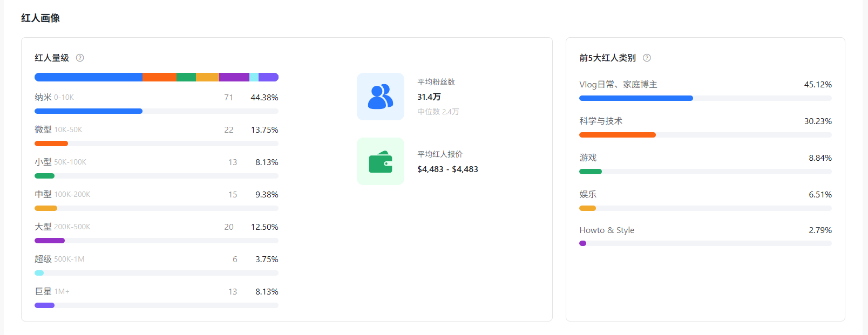The width and height of the screenshot is (868, 335).
Task: Click the 红人画像 section heading
Action: pos(40,18)
